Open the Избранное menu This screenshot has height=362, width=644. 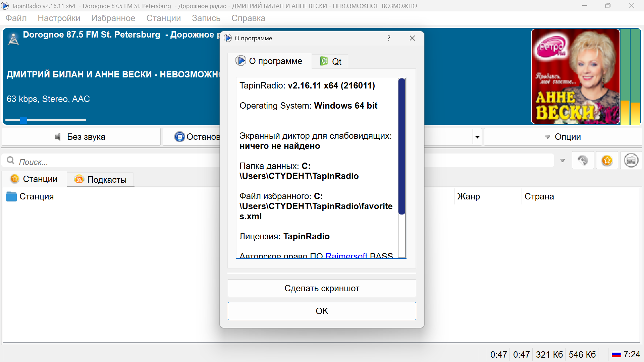click(113, 18)
